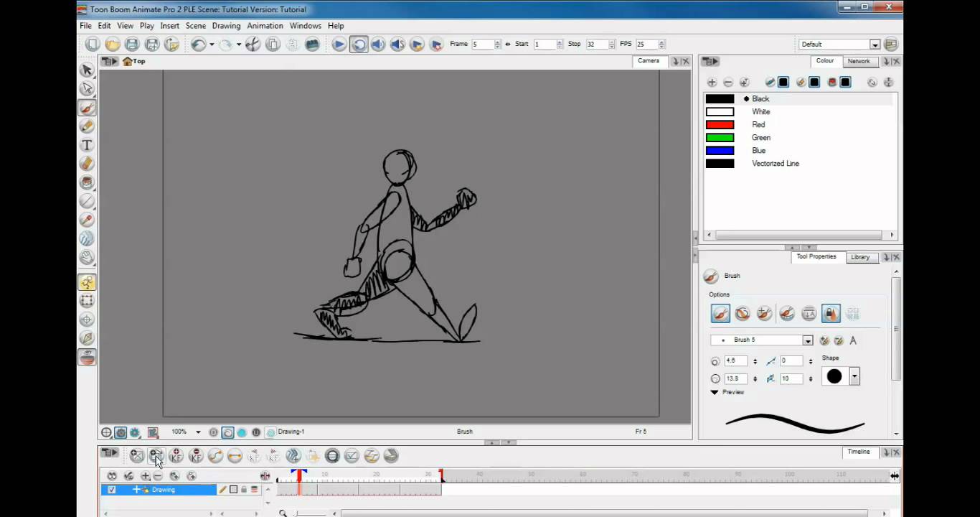Image resolution: width=980 pixels, height=517 pixels.
Task: Toggle the lock on the Drawing layer
Action: [x=244, y=490]
